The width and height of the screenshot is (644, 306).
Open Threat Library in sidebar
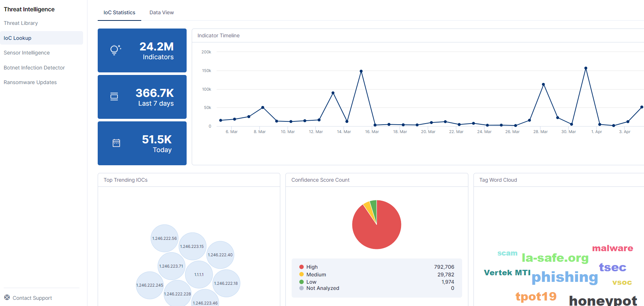tap(21, 23)
